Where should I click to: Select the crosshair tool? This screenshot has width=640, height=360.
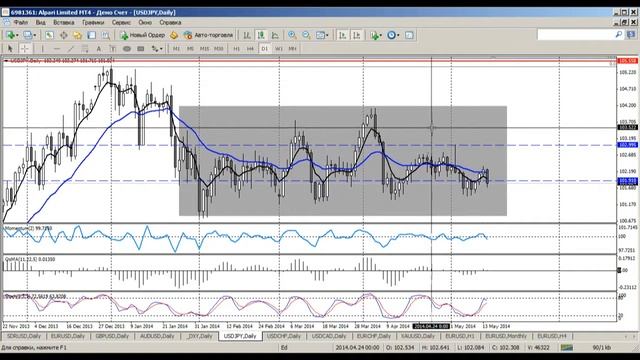(25, 49)
